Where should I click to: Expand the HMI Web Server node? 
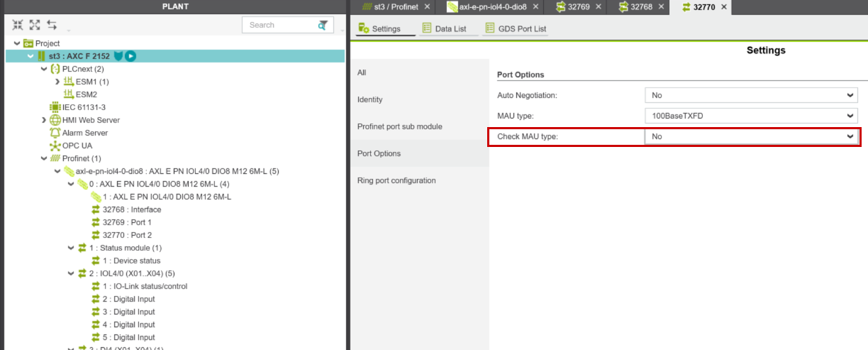click(44, 120)
